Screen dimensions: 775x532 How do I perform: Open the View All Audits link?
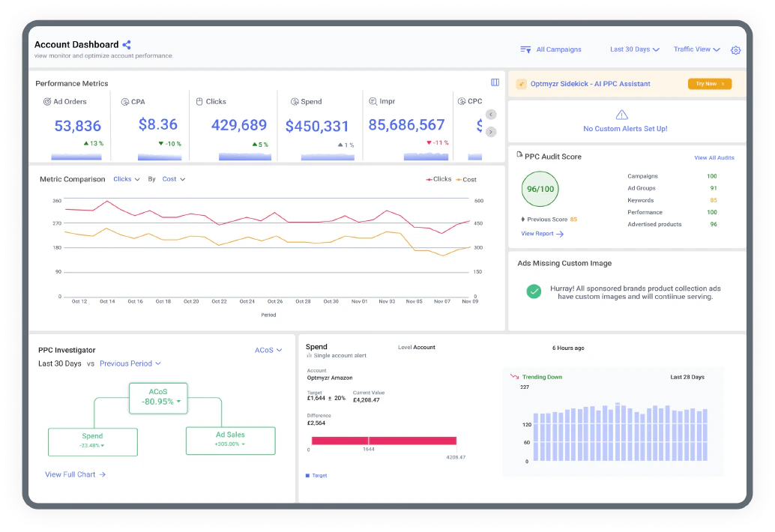coord(714,158)
